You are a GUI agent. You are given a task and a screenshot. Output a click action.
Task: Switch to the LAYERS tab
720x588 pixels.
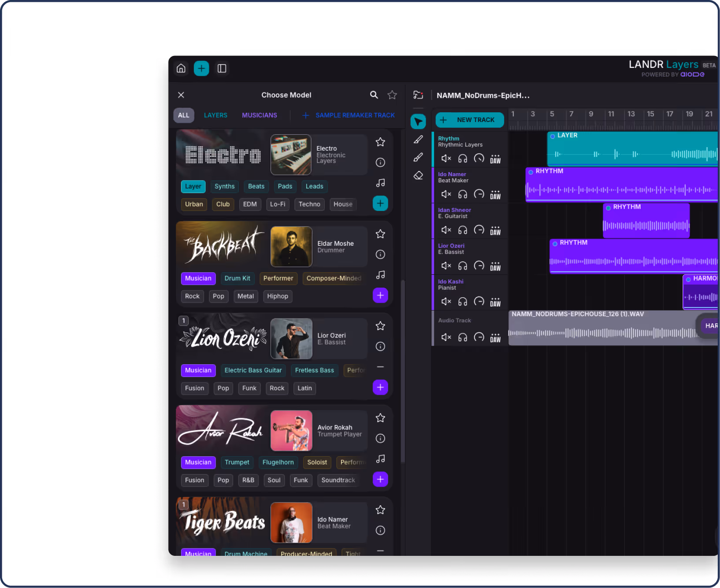[x=215, y=115]
